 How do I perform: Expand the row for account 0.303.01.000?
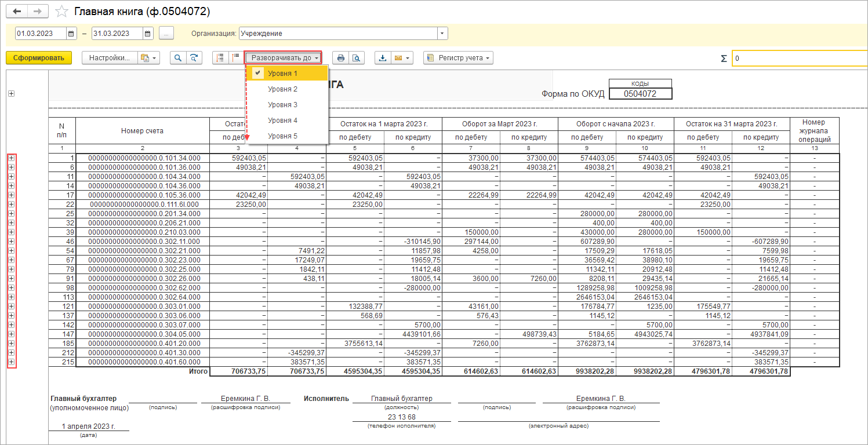tap(12, 306)
